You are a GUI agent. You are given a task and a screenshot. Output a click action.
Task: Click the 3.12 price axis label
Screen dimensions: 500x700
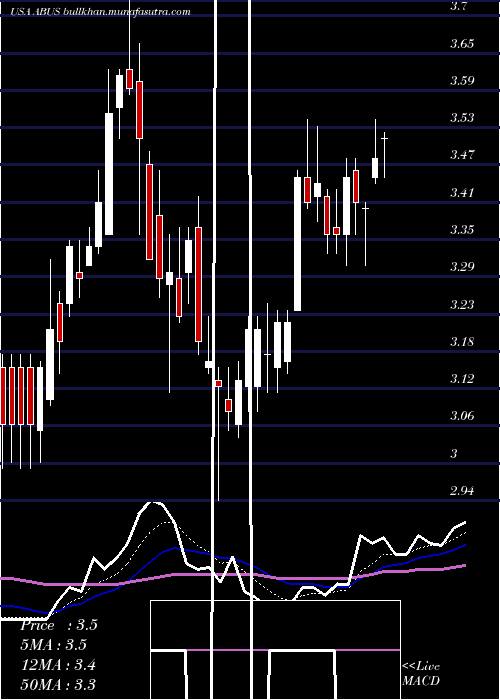tap(462, 379)
